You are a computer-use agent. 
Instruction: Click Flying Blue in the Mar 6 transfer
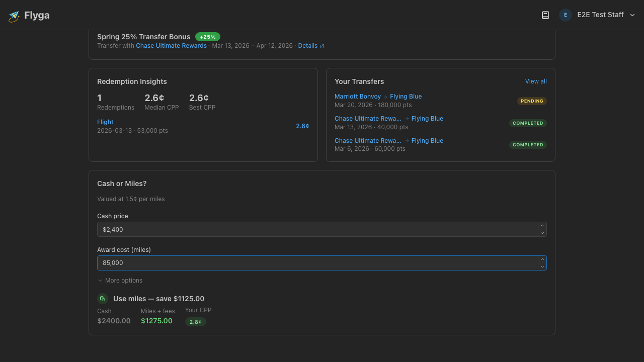coord(427,141)
